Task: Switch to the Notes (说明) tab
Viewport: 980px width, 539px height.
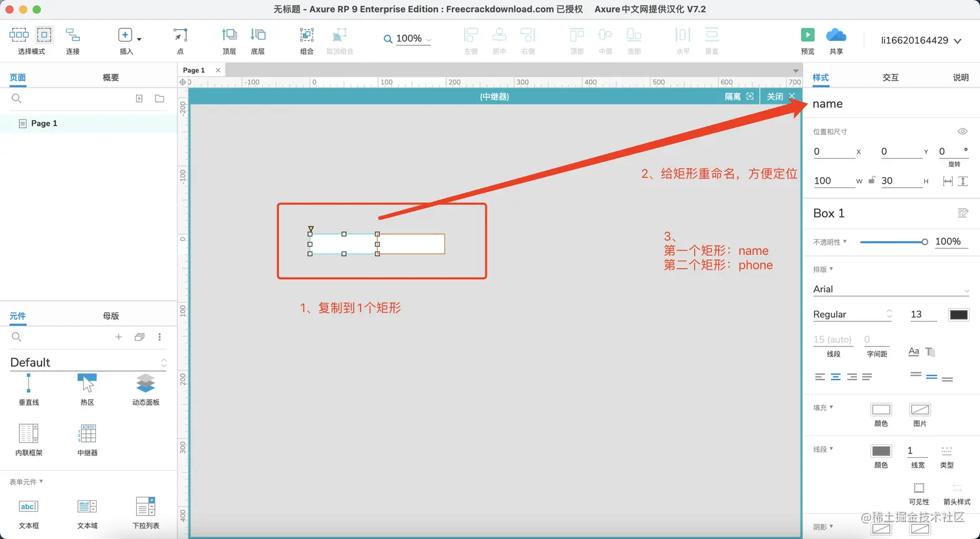Action: pyautogui.click(x=961, y=77)
